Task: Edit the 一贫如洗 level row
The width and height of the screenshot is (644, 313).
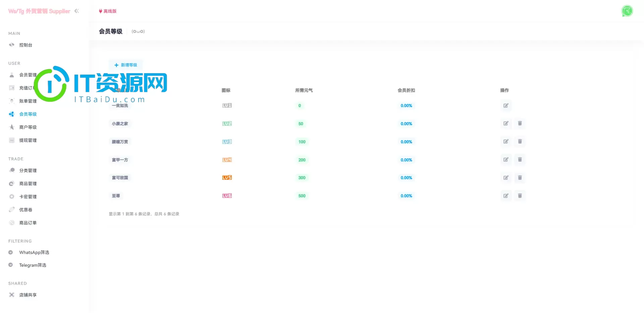Action: (506, 106)
